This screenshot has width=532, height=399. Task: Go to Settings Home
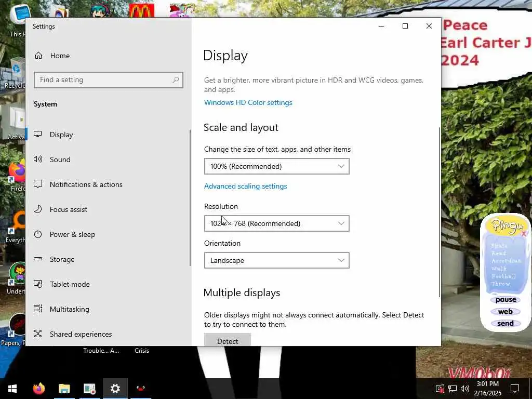52,56
